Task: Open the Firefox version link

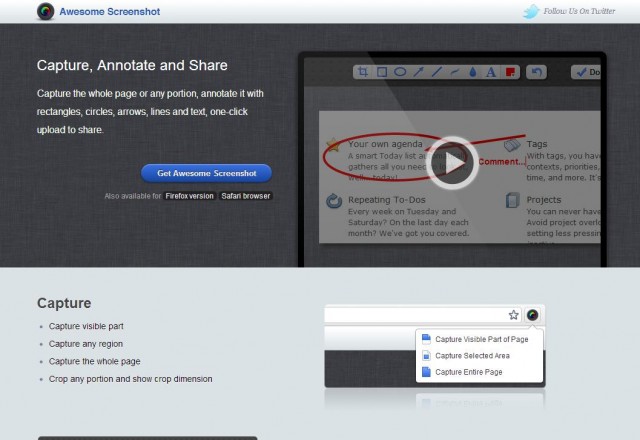Action: (189, 196)
